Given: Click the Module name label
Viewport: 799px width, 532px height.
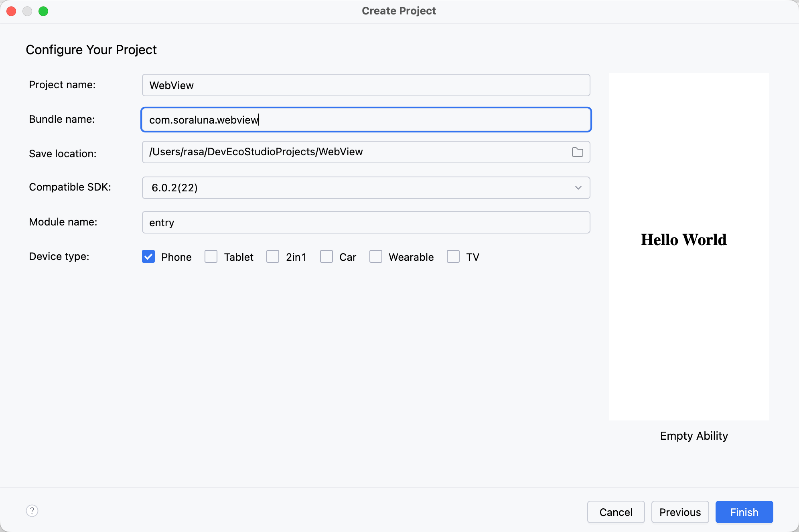Looking at the screenshot, I should click(63, 222).
